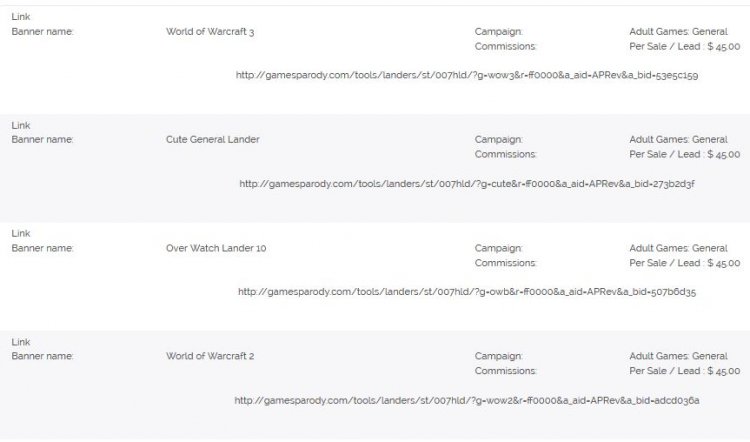The image size is (750, 442).
Task: Click the Link label above World of Warcraft 3
Action: click(x=21, y=17)
